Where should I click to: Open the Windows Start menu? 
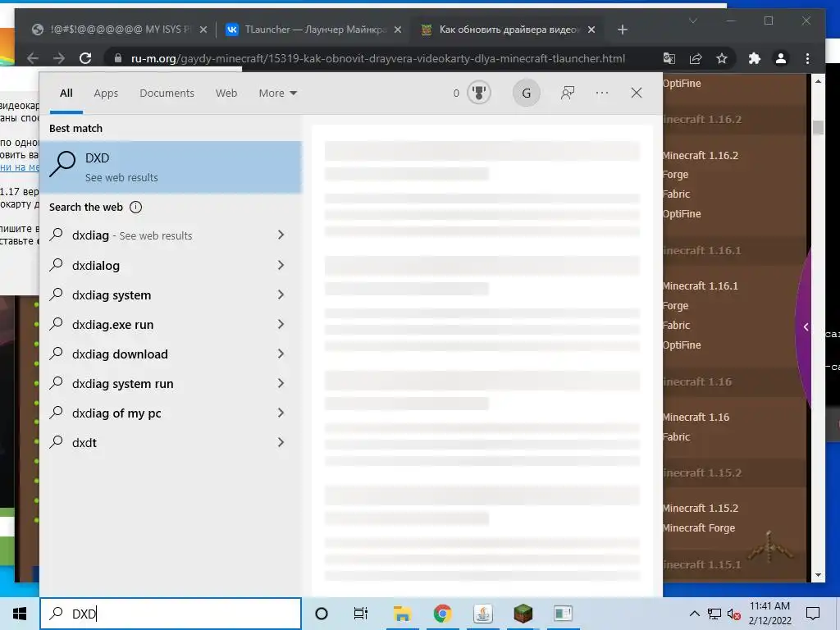point(20,614)
